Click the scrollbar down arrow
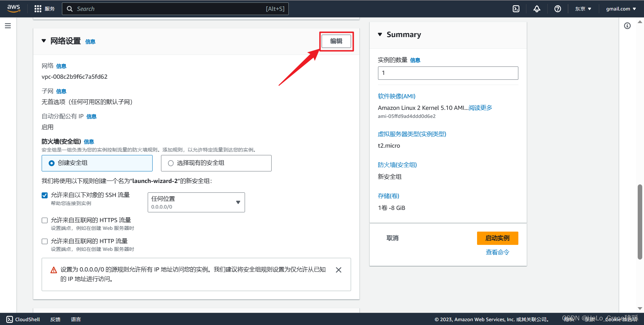The image size is (644, 325). click(640, 309)
